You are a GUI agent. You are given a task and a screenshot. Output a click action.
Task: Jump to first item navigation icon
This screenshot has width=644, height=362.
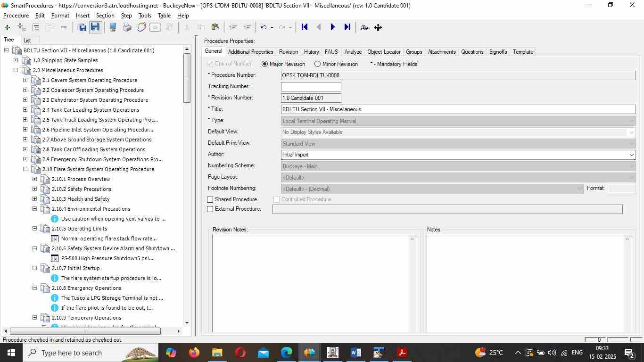click(x=305, y=27)
